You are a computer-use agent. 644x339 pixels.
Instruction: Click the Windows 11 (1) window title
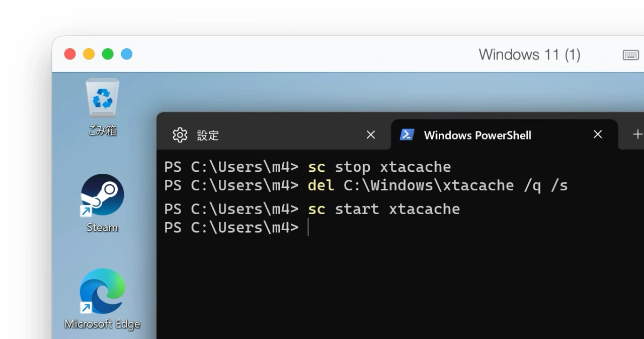529,54
